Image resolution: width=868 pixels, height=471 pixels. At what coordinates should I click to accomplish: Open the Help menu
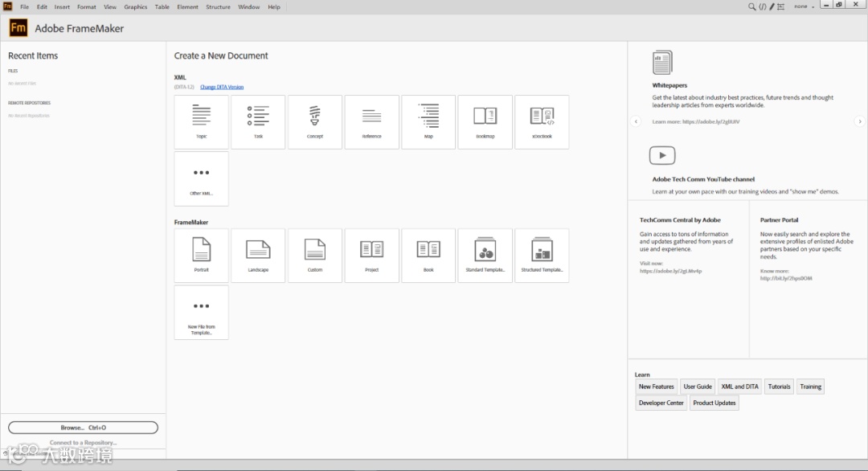[x=274, y=7]
